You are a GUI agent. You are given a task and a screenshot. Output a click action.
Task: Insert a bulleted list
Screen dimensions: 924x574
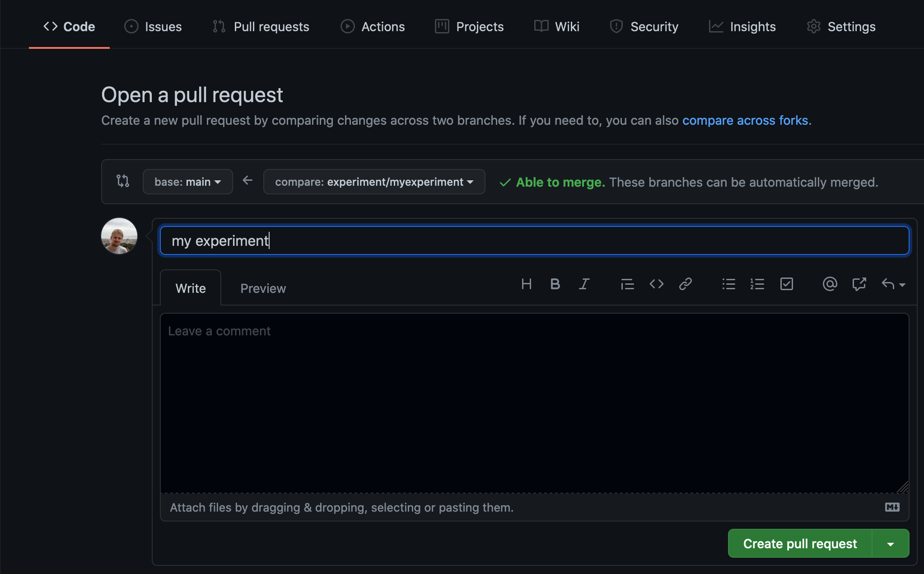[728, 284]
